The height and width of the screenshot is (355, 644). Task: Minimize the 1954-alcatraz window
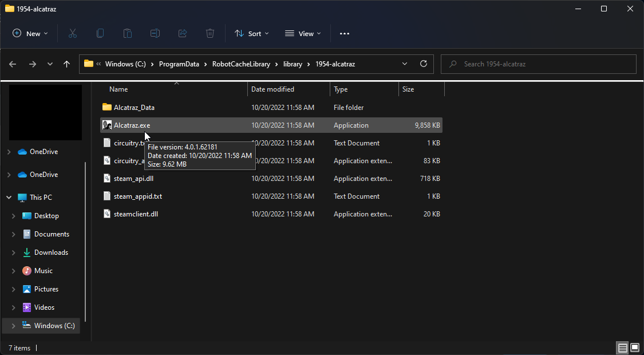click(577, 9)
